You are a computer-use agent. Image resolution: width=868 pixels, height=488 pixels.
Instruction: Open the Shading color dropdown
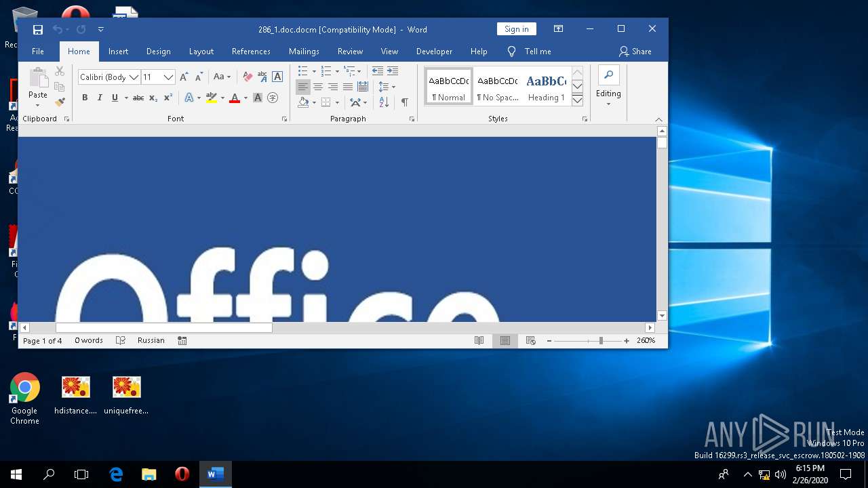[315, 102]
